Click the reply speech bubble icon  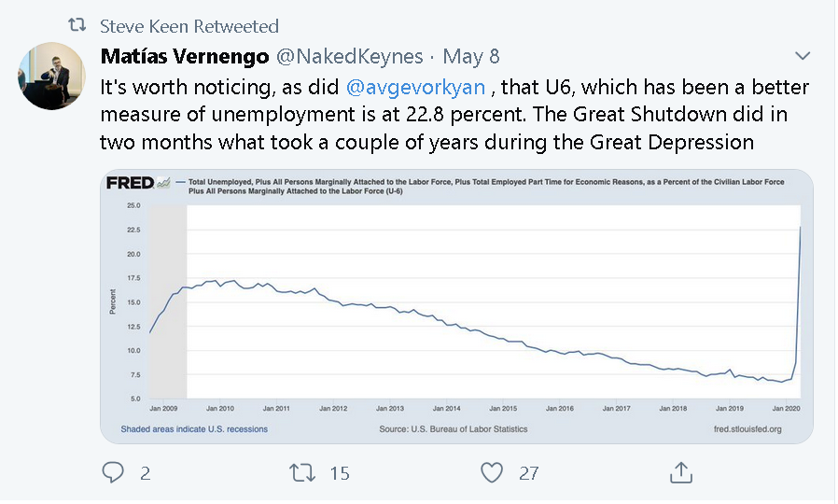[x=113, y=472]
